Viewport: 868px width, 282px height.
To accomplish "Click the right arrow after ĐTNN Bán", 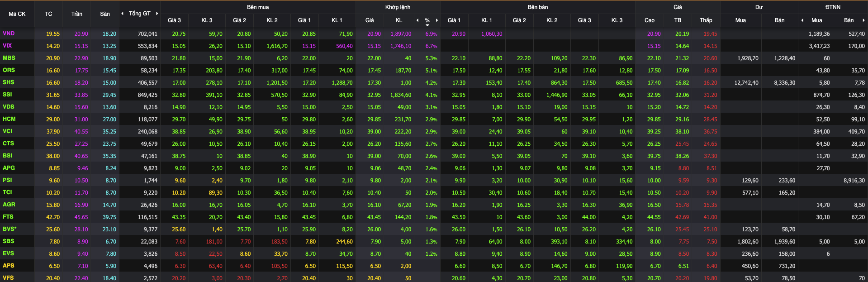I will coord(863,20).
